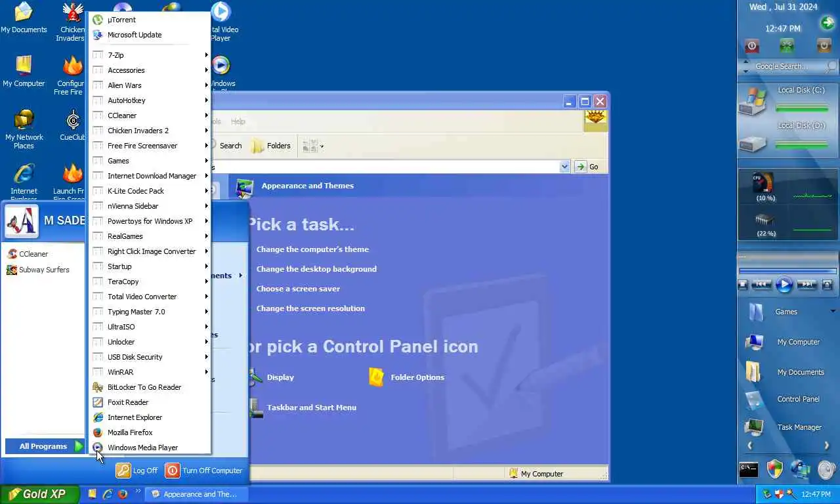
Task: Click the sidebar speaker volume icon
Action: pos(828,469)
